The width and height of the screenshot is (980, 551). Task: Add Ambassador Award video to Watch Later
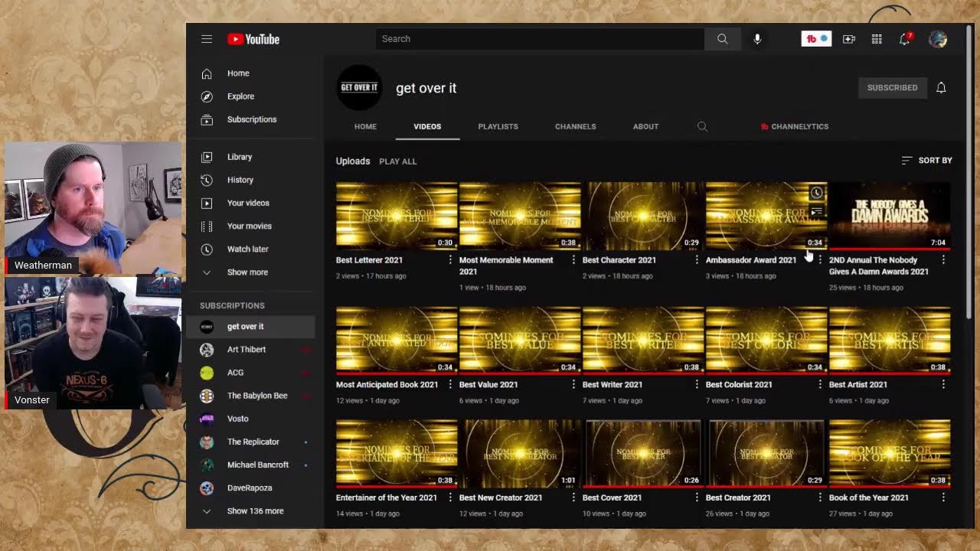[817, 193]
